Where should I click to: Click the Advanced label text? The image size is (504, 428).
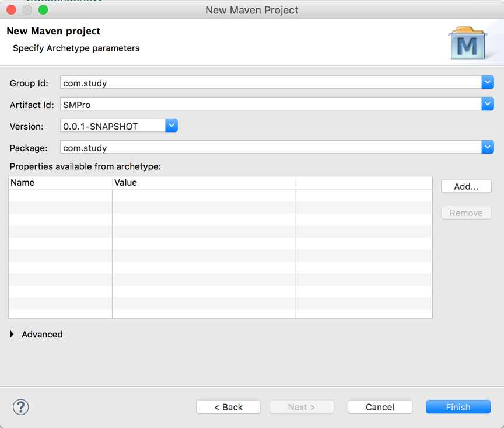[x=42, y=335]
